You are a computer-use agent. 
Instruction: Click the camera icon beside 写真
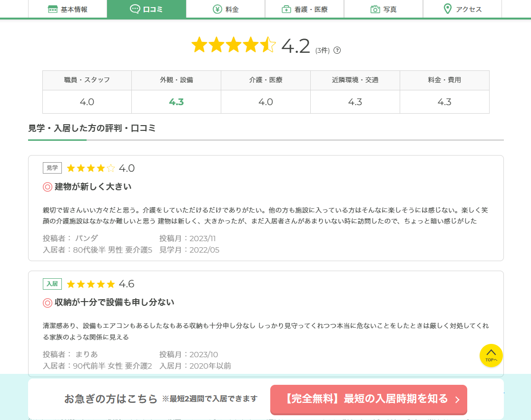tap(375, 9)
